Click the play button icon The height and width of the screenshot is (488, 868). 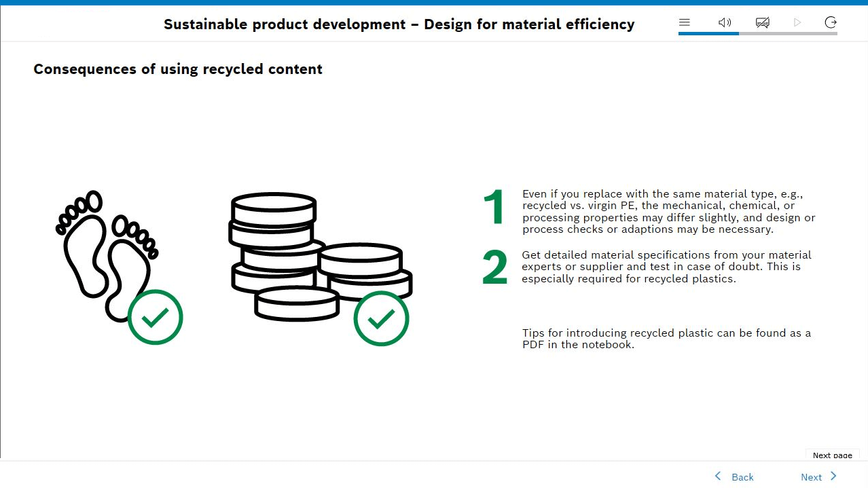[x=797, y=22]
